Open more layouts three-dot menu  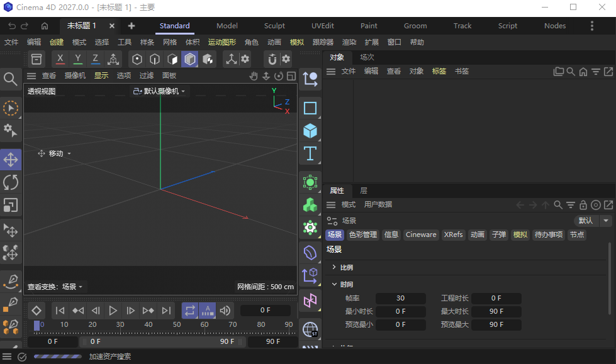[592, 26]
